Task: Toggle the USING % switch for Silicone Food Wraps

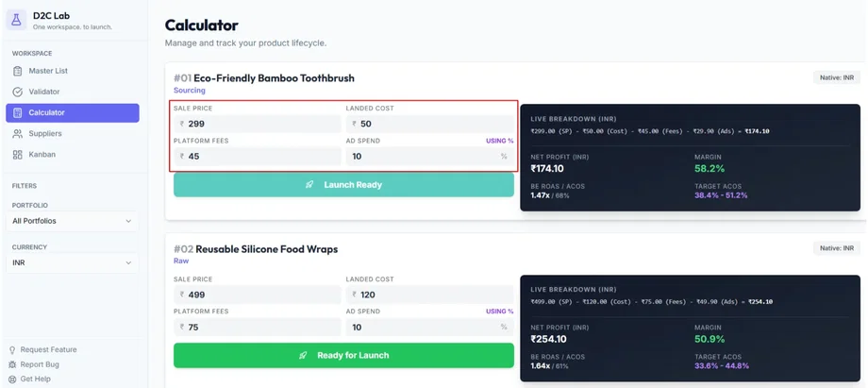Action: pyautogui.click(x=499, y=311)
